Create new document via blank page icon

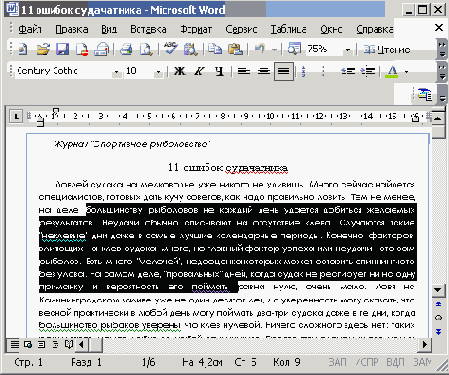(23, 49)
